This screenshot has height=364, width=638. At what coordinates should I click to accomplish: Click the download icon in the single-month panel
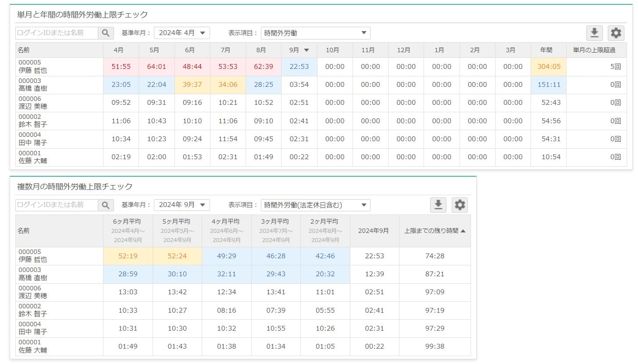point(595,33)
